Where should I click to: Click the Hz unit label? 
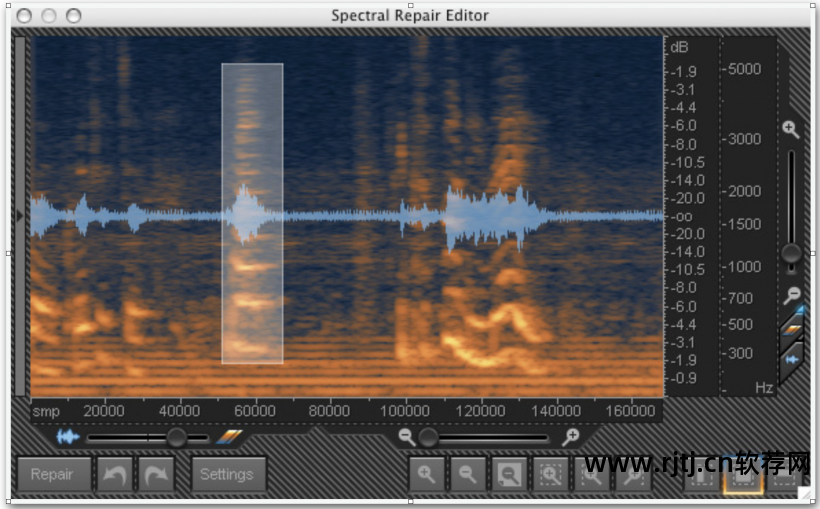(764, 388)
